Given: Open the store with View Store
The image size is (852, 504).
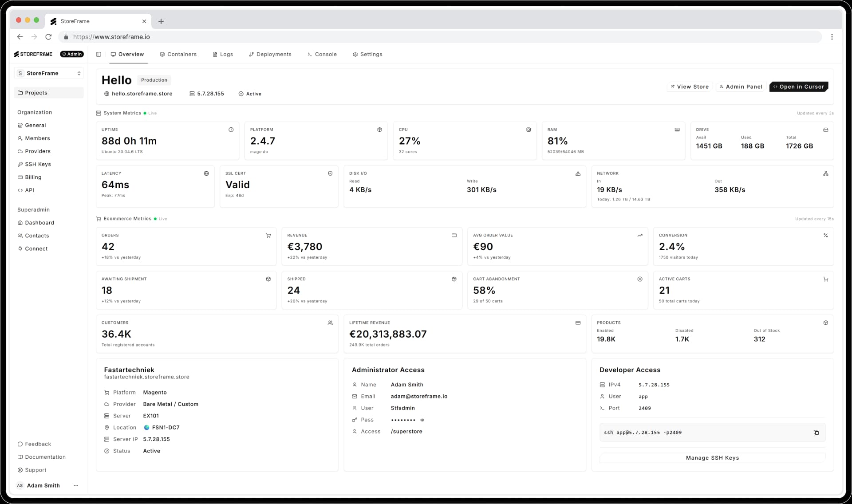Looking at the screenshot, I should (689, 87).
